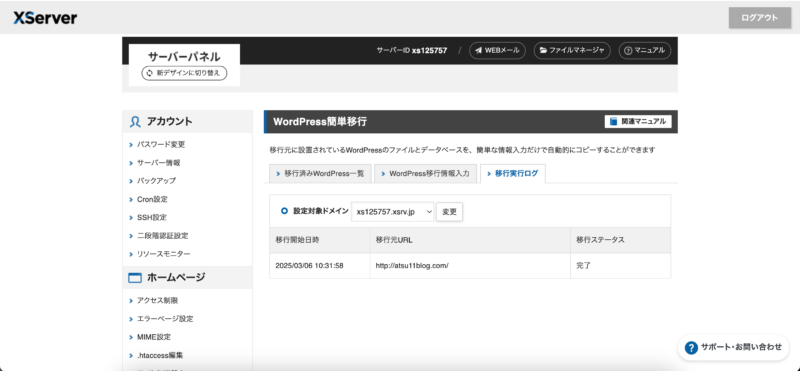Open 二段階認証設定 in the sidebar
The width and height of the screenshot is (800, 371).
point(162,236)
